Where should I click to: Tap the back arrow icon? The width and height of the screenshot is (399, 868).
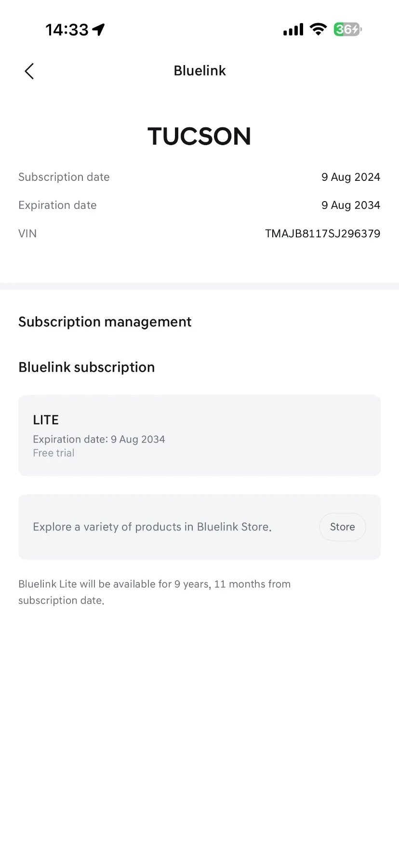(x=29, y=71)
